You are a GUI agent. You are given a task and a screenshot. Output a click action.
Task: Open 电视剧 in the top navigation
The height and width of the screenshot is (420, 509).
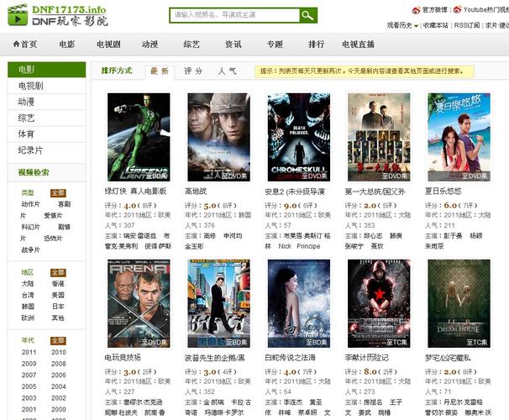click(x=108, y=44)
